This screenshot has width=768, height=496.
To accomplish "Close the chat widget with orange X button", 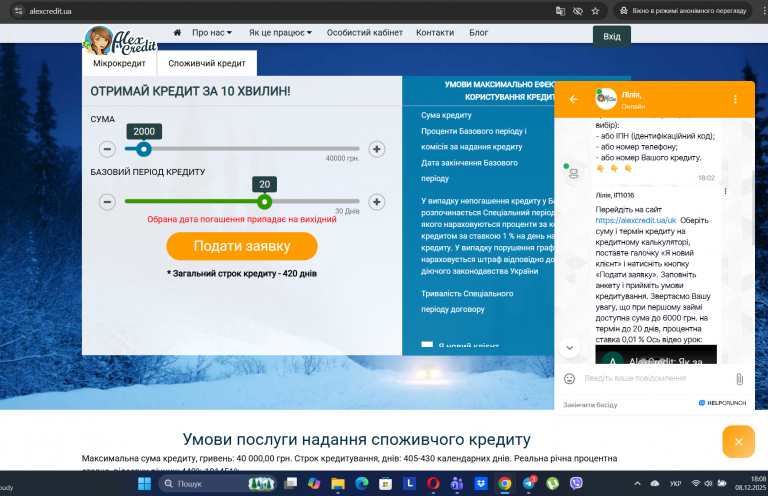I will pyautogui.click(x=739, y=442).
